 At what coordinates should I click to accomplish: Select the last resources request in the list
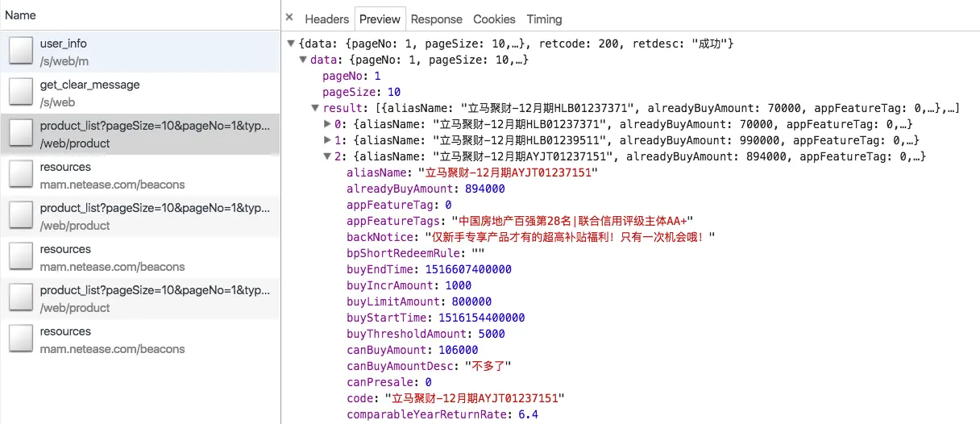tap(140, 339)
